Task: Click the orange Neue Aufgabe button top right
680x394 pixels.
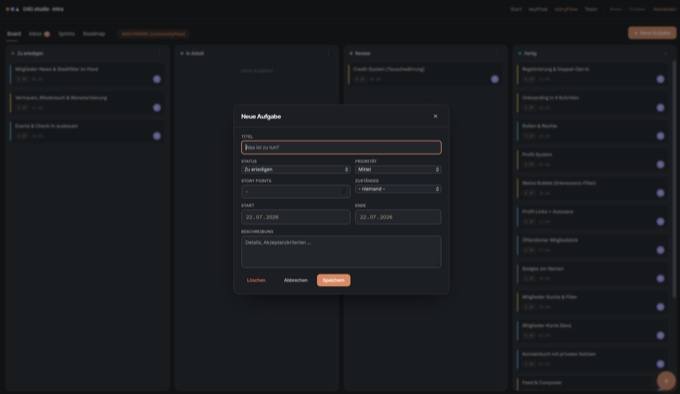Action: point(652,33)
